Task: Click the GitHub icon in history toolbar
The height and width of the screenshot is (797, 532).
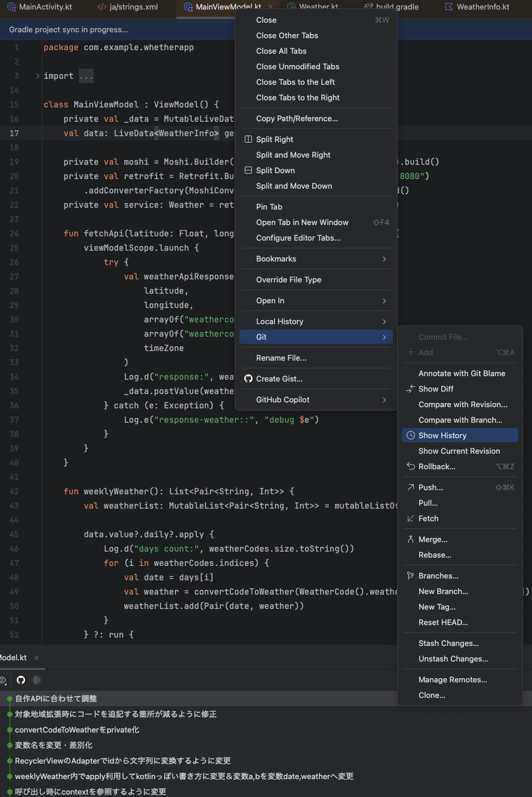Action: [x=21, y=680]
